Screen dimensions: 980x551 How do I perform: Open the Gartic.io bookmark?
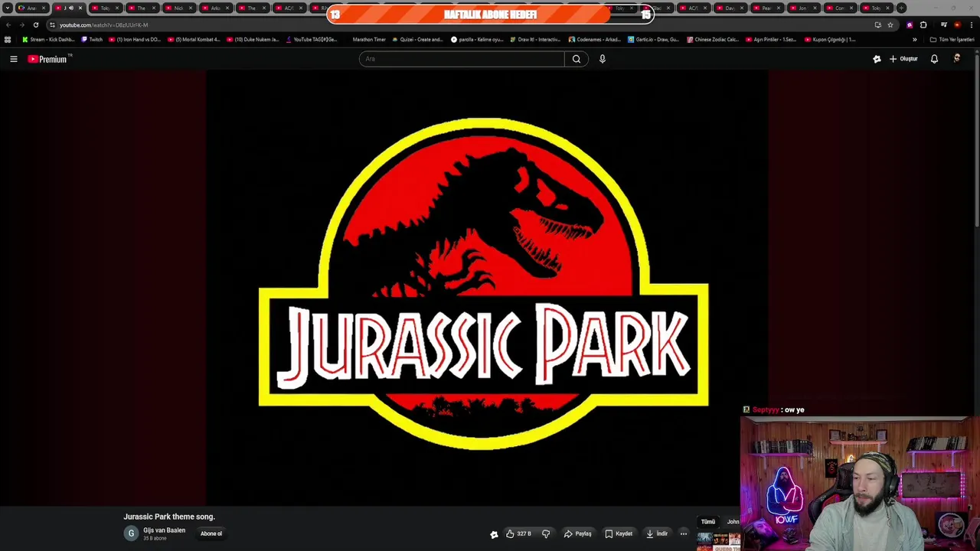point(653,39)
